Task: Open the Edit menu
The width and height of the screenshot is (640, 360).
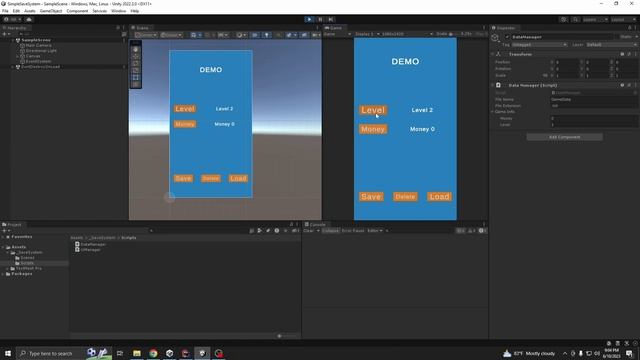Action: 16,11
